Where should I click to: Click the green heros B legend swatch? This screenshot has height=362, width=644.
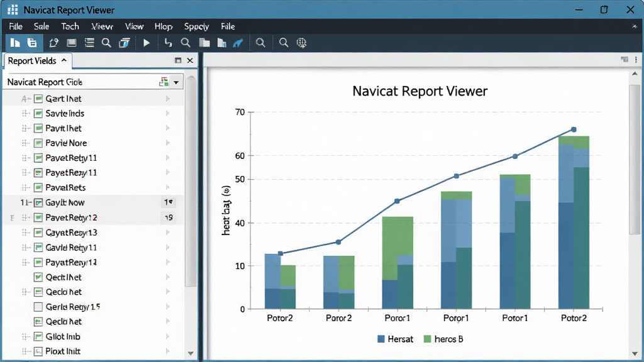click(x=427, y=339)
